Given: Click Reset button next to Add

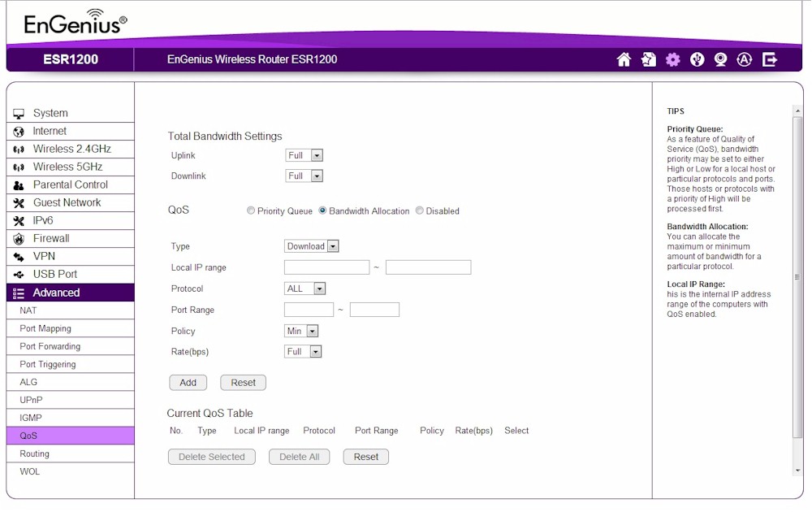Looking at the screenshot, I should coord(243,383).
